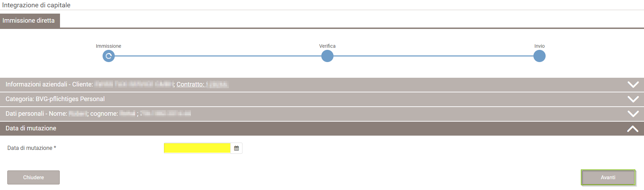This screenshot has height=190, width=644.
Task: Focus the yellow Data di mutazione field
Action: point(197,148)
